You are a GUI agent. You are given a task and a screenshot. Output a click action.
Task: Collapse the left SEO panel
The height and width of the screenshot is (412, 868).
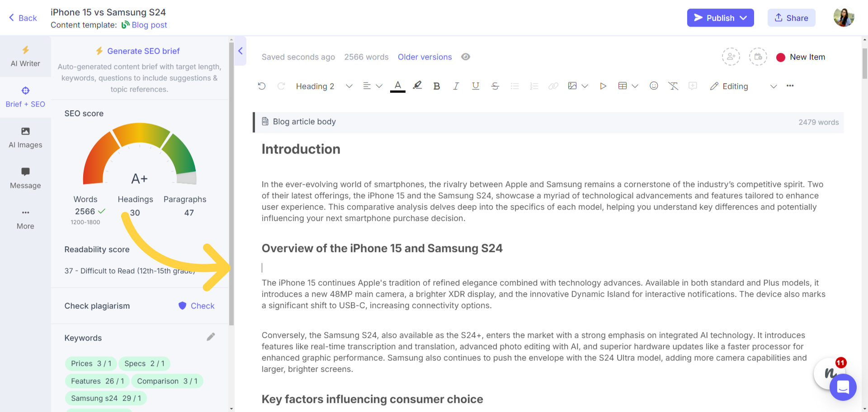241,51
